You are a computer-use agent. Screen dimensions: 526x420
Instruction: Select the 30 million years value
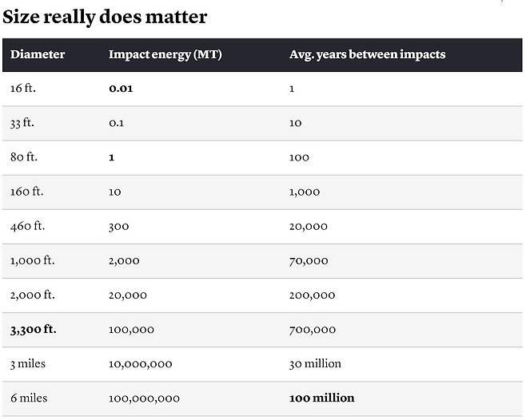(315, 364)
